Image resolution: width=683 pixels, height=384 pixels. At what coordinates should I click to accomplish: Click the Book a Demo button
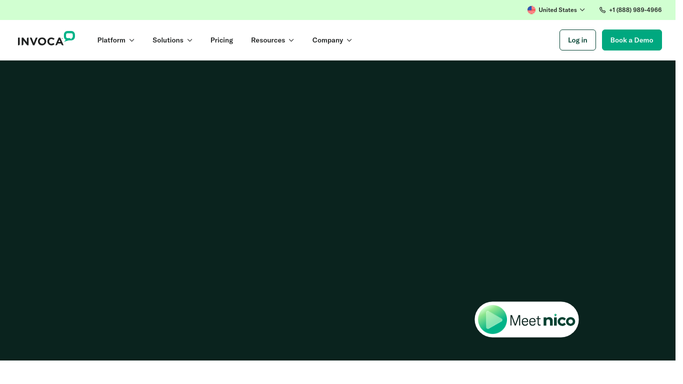click(x=632, y=40)
